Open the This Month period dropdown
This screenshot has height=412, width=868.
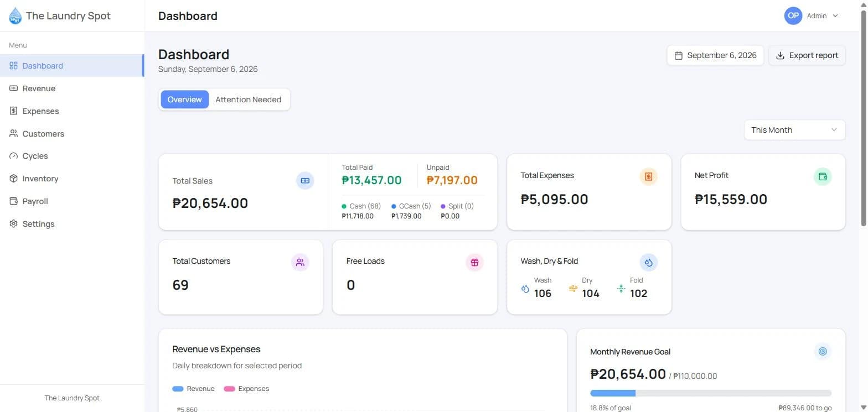(794, 130)
